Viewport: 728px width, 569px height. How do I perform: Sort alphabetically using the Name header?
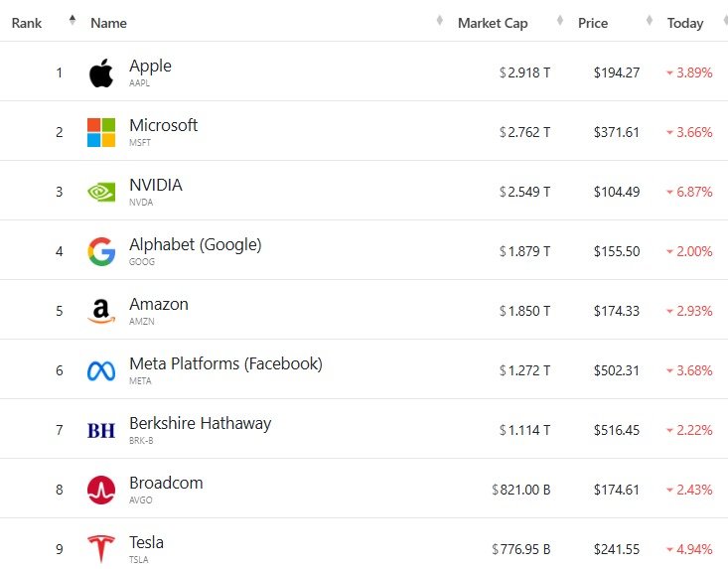click(108, 23)
